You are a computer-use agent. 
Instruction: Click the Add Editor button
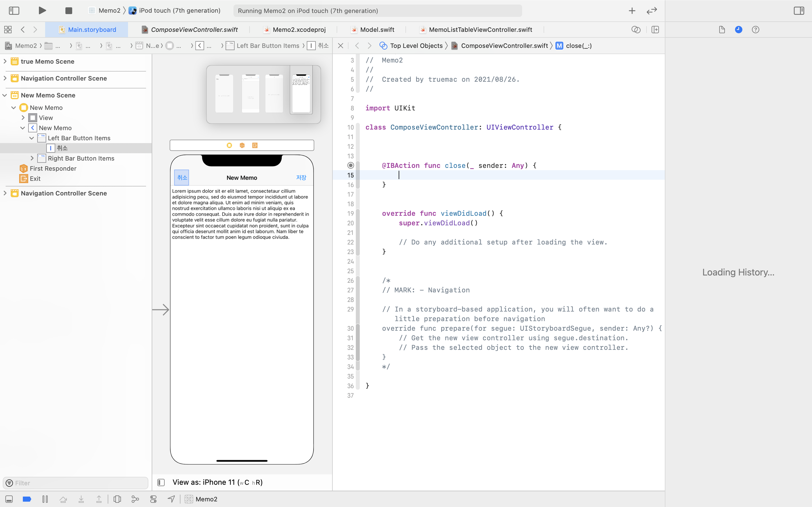pyautogui.click(x=655, y=30)
